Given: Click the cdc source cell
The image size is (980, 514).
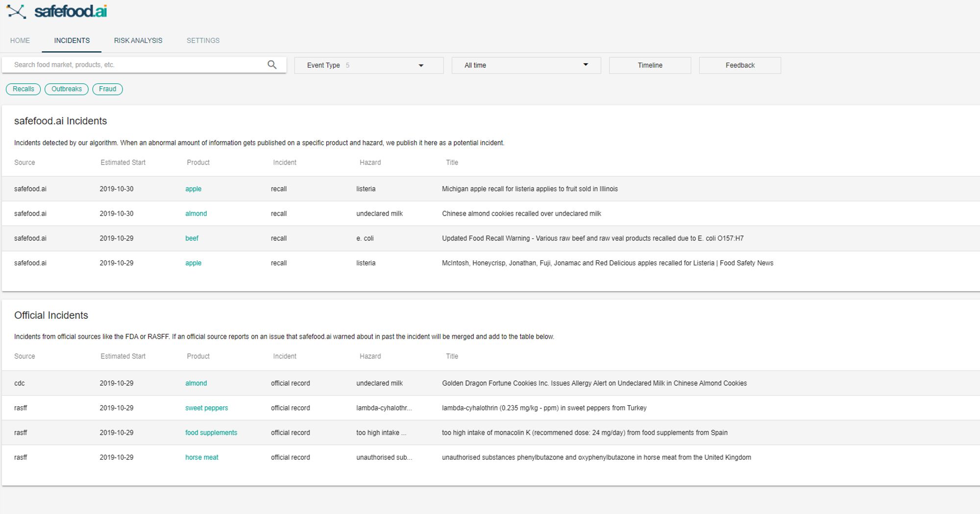Looking at the screenshot, I should (20, 383).
